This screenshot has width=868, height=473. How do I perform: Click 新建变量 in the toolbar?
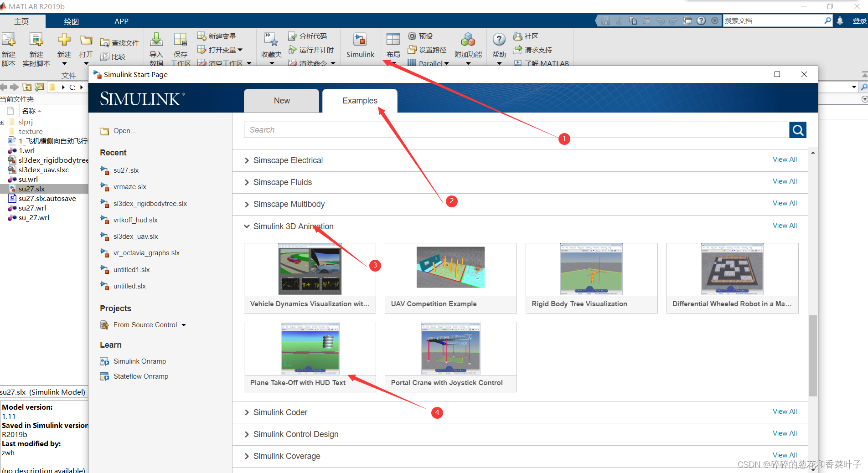point(217,36)
